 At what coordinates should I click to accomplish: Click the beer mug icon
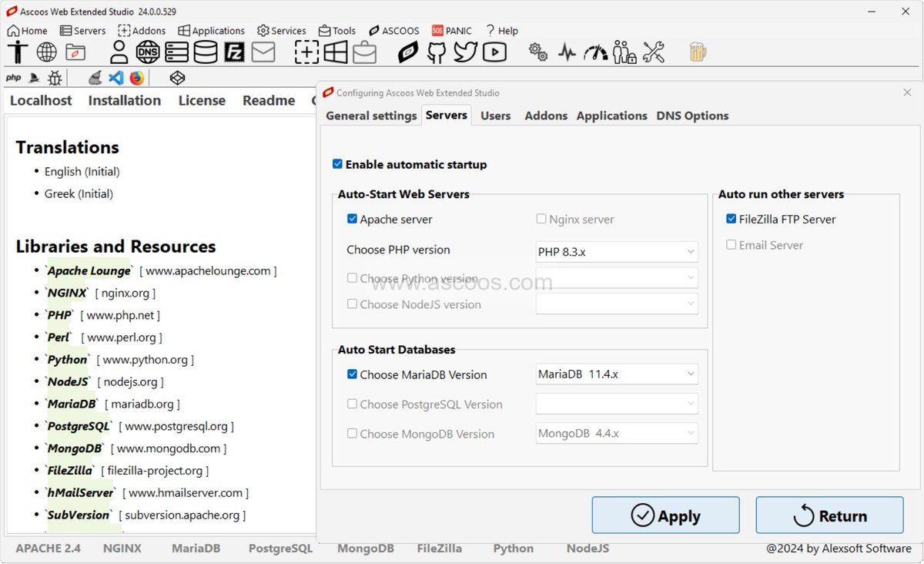click(x=697, y=52)
